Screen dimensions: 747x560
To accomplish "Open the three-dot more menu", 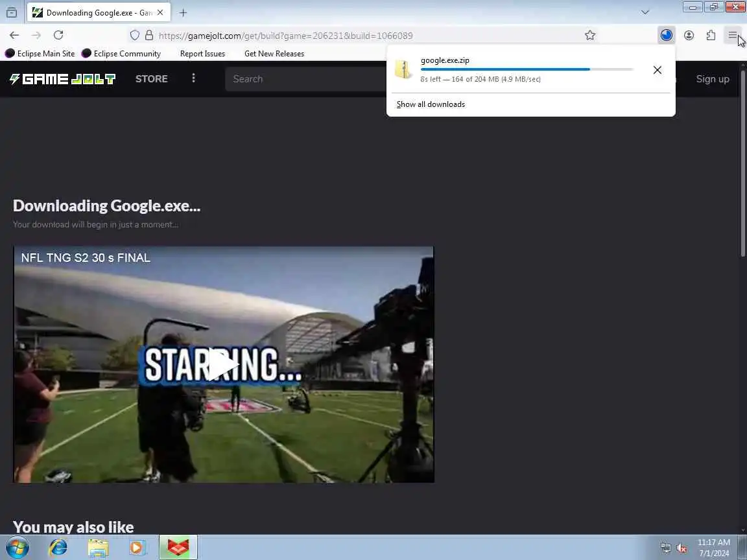I will point(193,78).
